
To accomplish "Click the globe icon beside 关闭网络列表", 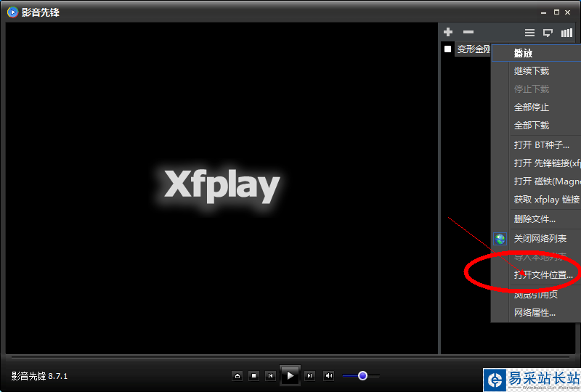I will click(500, 239).
